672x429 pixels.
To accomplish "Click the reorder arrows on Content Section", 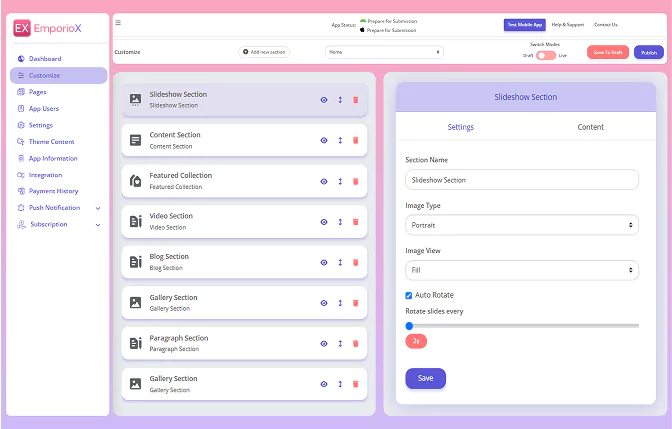I will click(340, 140).
